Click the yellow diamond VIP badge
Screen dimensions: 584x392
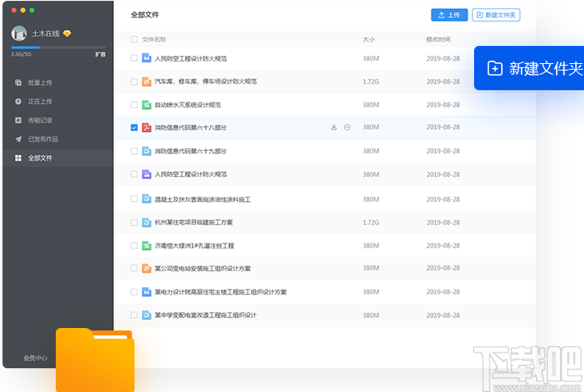click(x=67, y=34)
